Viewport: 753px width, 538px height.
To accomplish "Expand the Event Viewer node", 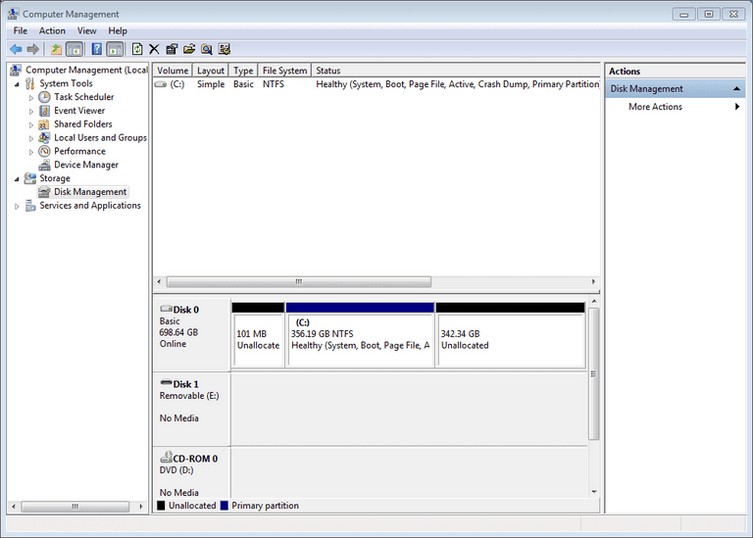I will click(31, 111).
